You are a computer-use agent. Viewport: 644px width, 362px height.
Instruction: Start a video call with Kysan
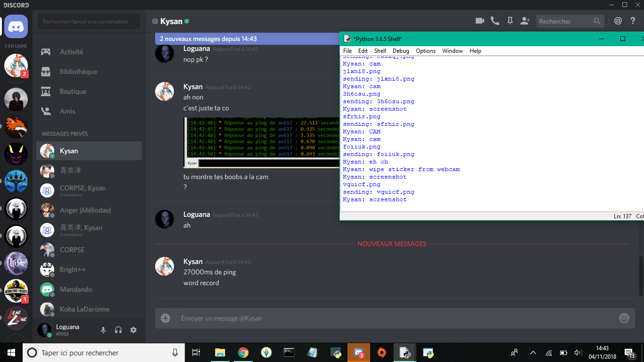pyautogui.click(x=480, y=21)
